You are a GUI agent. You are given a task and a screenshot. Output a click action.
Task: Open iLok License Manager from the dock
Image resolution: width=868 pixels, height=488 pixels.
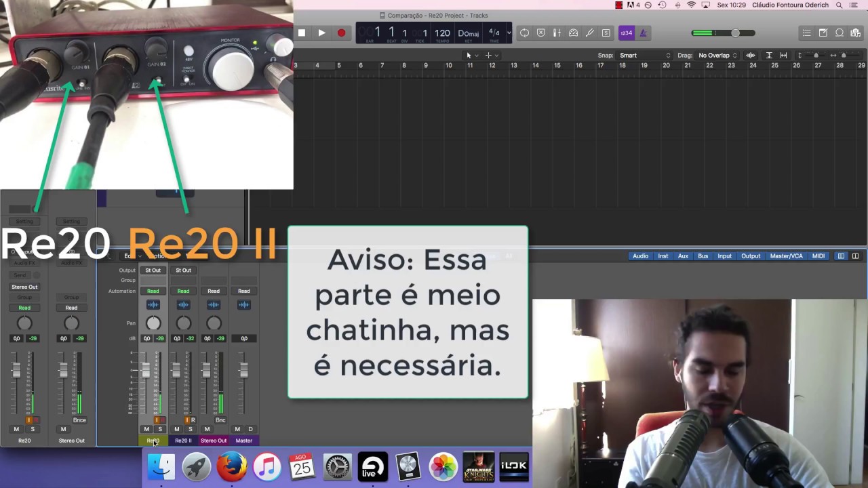point(514,466)
